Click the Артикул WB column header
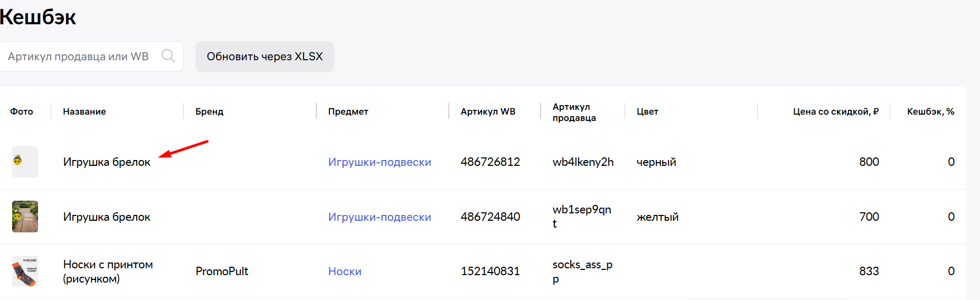 click(488, 111)
